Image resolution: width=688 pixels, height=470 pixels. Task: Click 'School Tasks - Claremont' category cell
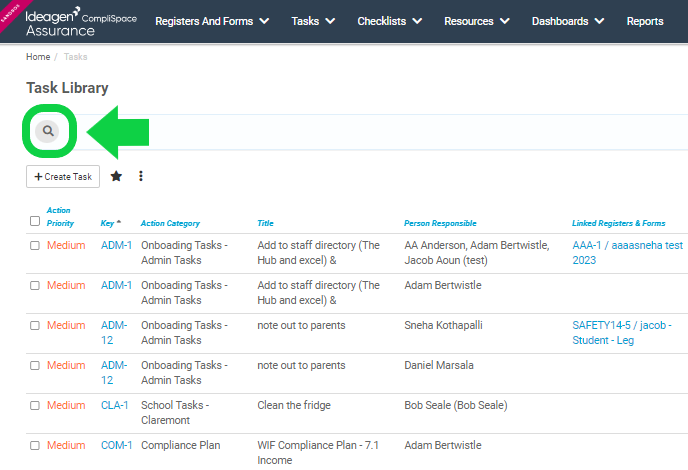(175, 413)
